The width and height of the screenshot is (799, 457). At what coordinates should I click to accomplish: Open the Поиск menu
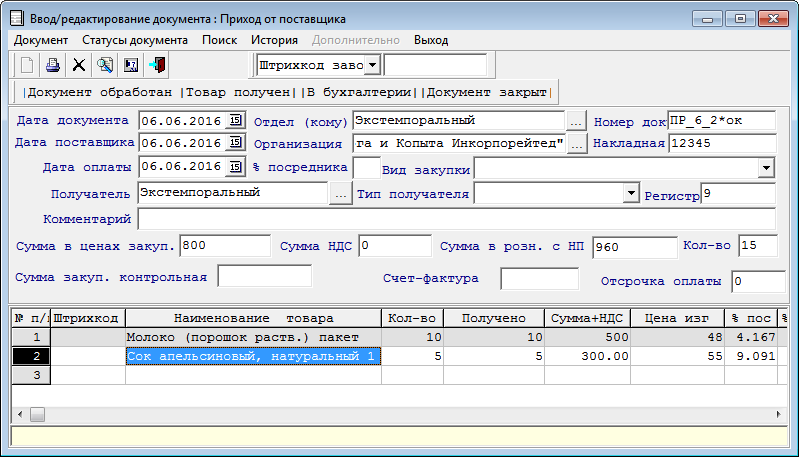[220, 40]
